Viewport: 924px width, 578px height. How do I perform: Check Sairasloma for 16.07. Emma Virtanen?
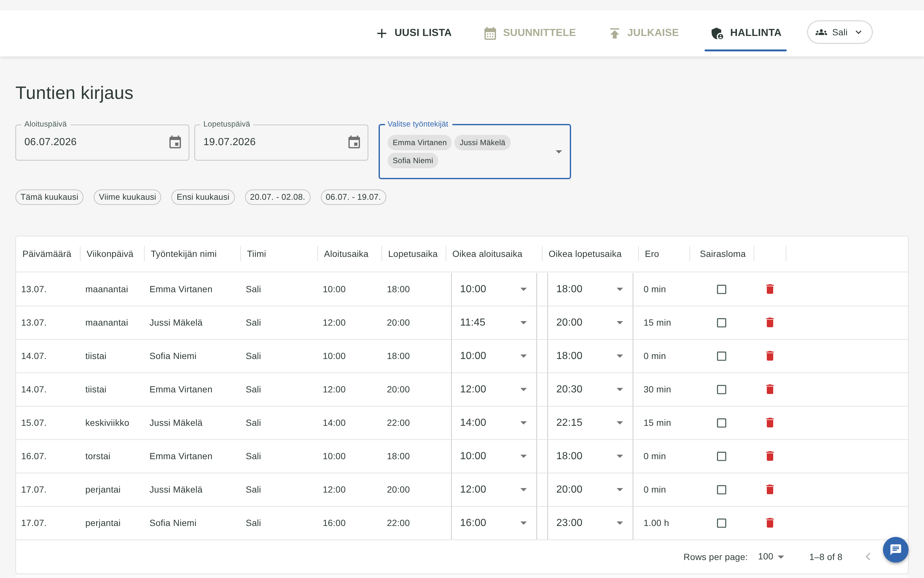click(x=721, y=456)
